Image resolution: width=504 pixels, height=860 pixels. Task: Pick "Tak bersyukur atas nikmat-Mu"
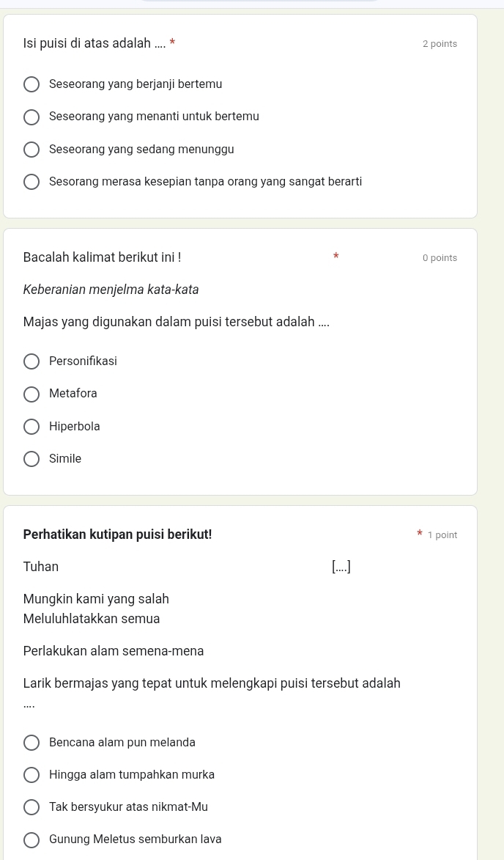(31, 807)
